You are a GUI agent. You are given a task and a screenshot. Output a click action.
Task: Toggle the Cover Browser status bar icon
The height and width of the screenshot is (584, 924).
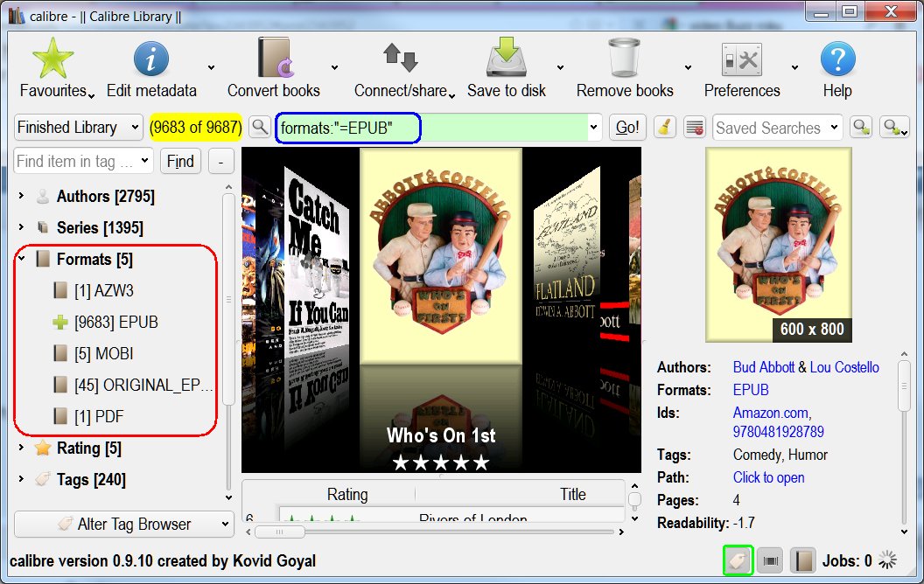(770, 561)
